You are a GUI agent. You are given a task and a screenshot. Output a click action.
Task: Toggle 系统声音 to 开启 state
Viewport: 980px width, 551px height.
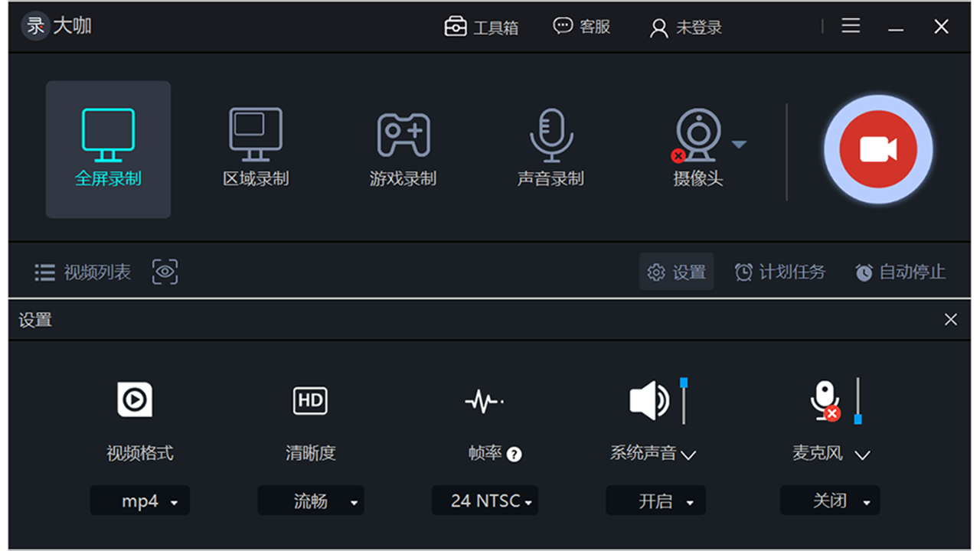click(x=655, y=500)
